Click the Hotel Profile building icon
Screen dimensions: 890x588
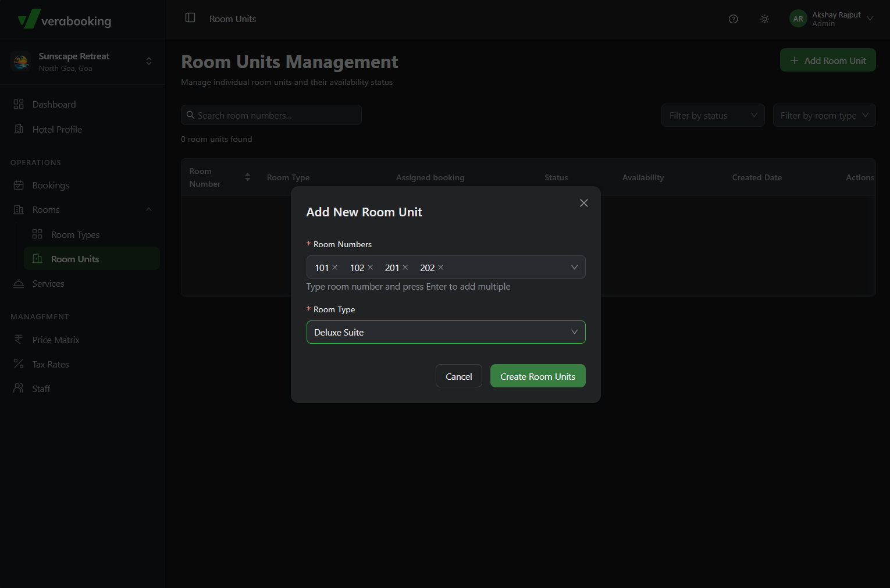pyautogui.click(x=19, y=129)
